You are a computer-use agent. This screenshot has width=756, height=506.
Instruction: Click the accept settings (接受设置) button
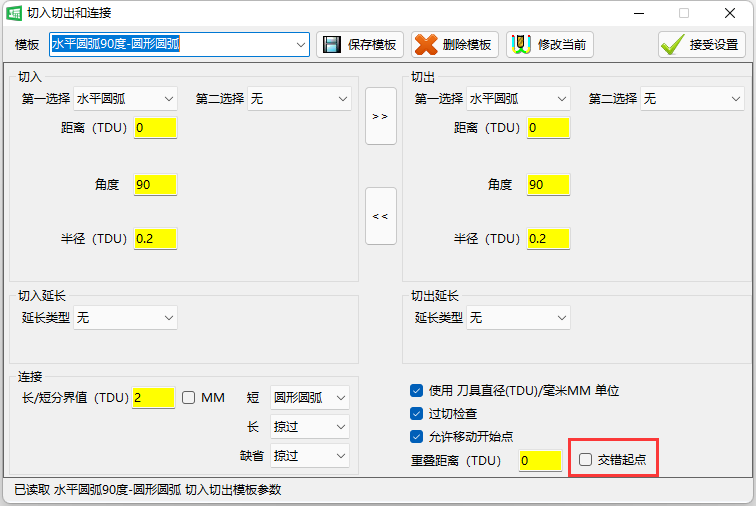pos(701,45)
